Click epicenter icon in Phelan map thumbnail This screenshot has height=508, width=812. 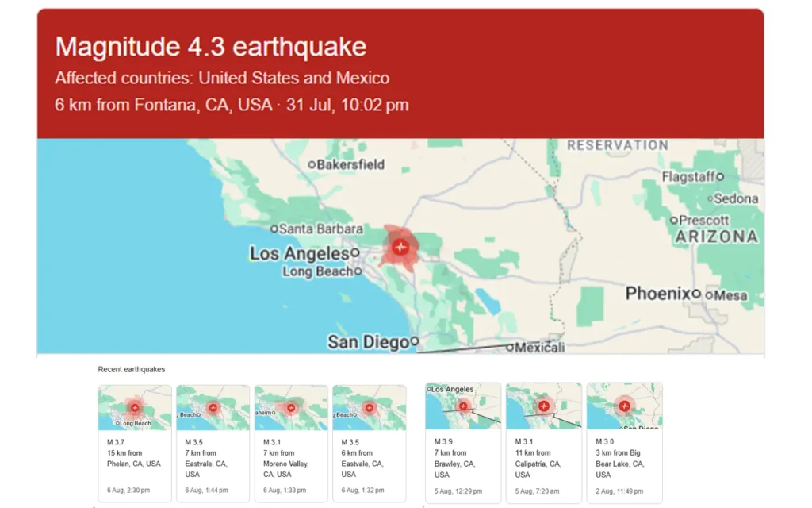(135, 407)
